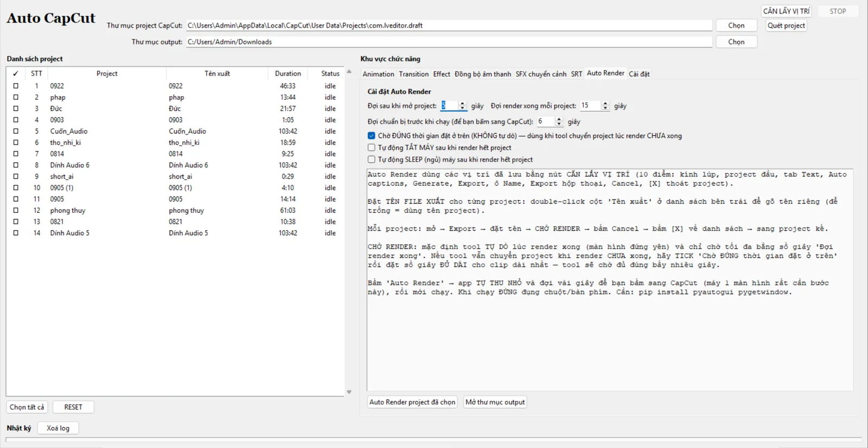Select the SFX chuyển cảnh tab
The width and height of the screenshot is (868, 448).
[541, 74]
